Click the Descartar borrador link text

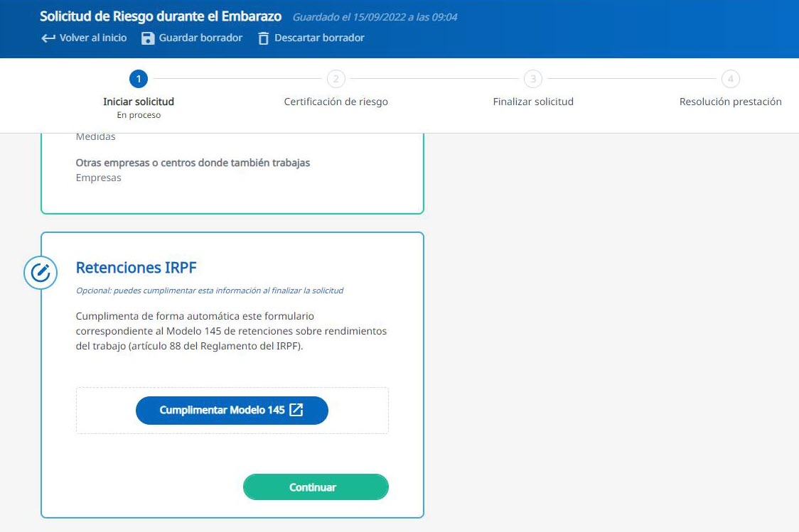click(319, 38)
